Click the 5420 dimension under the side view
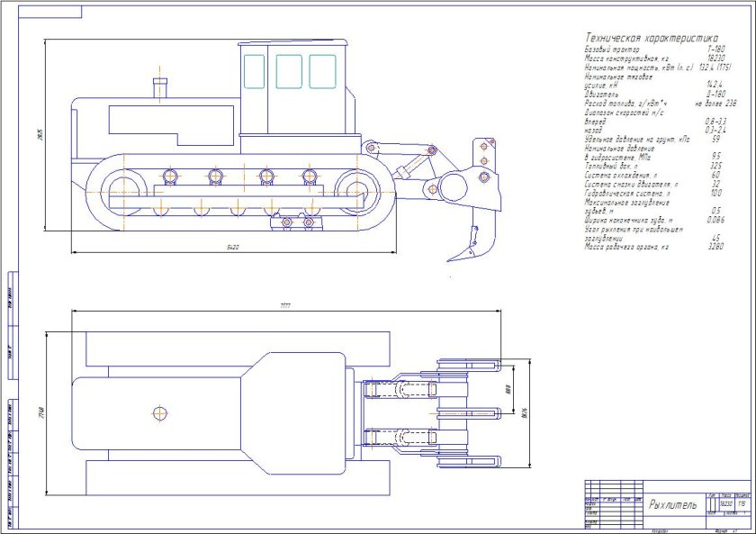 pyautogui.click(x=235, y=247)
